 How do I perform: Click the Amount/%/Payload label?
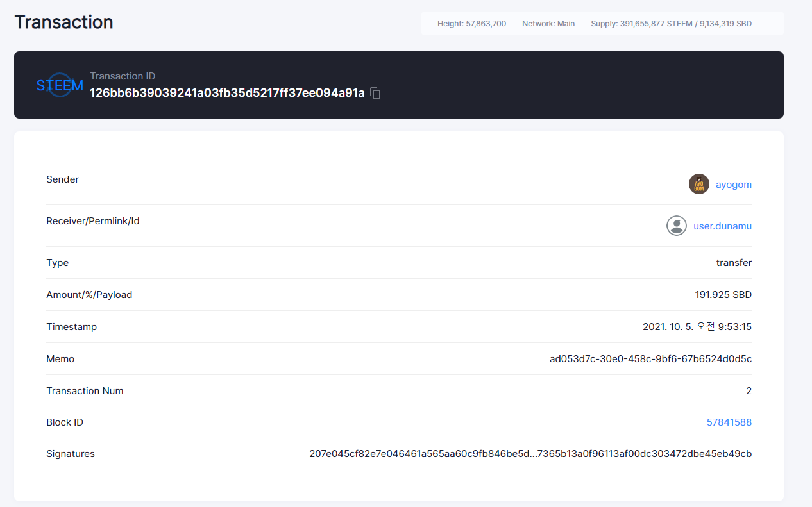[x=89, y=295]
